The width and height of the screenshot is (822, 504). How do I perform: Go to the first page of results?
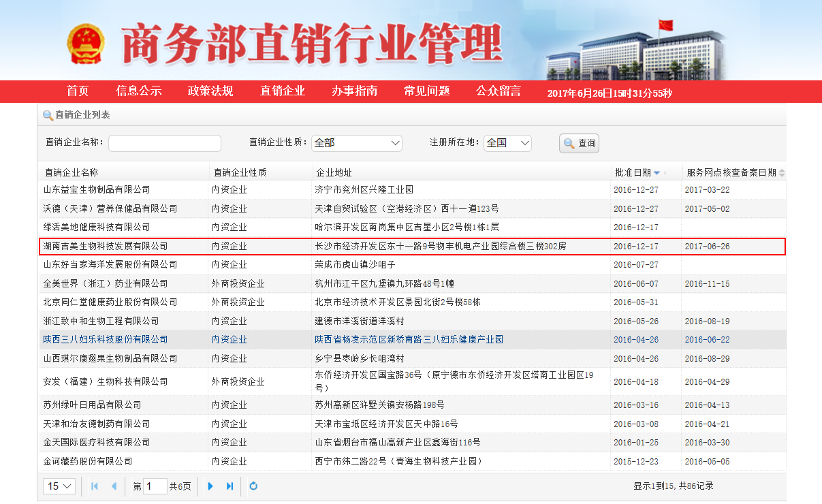point(94,486)
